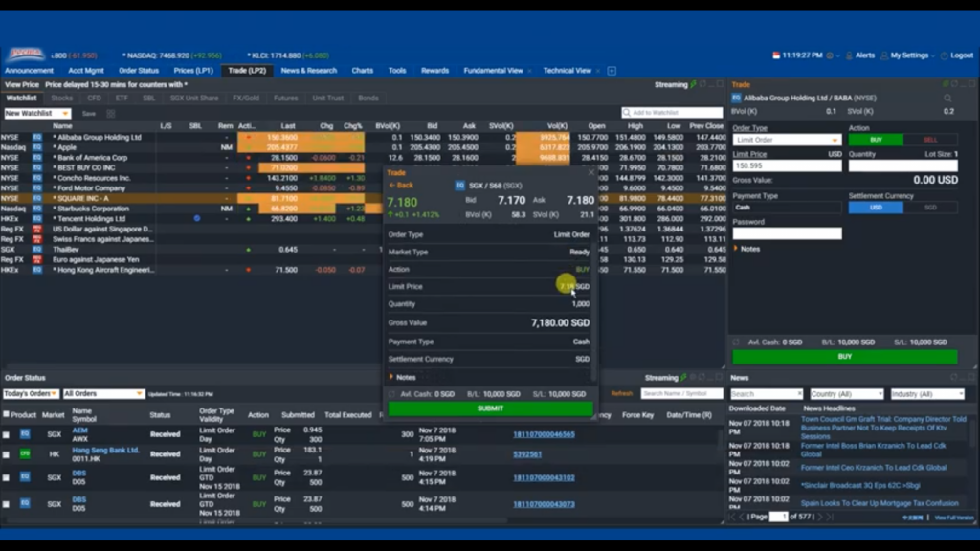Open the Alerts bell icon
980x551 pixels.
pyautogui.click(x=849, y=55)
